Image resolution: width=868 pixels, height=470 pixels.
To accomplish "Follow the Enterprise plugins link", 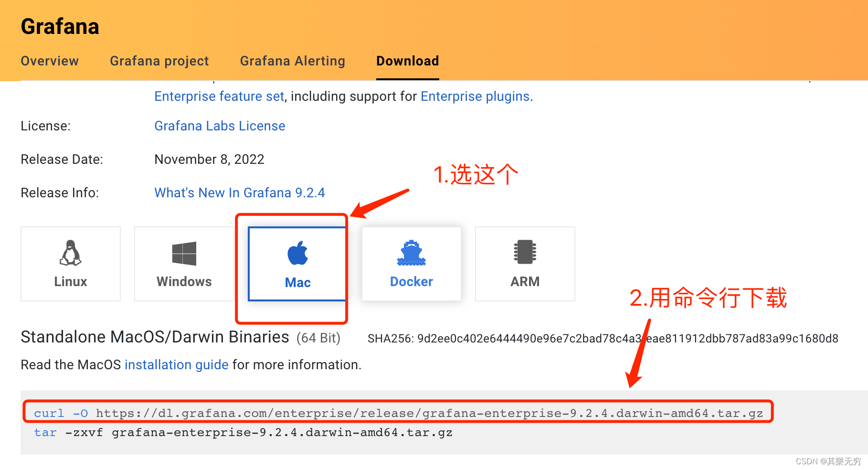I will point(475,96).
